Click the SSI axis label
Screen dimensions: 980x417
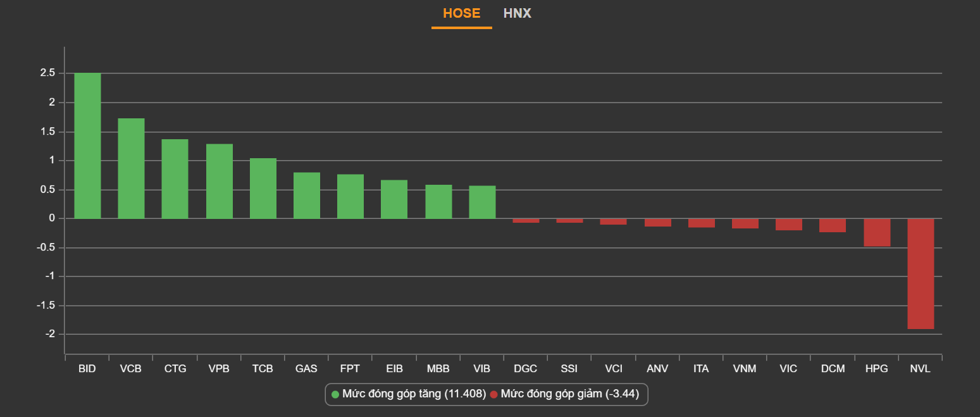(569, 369)
